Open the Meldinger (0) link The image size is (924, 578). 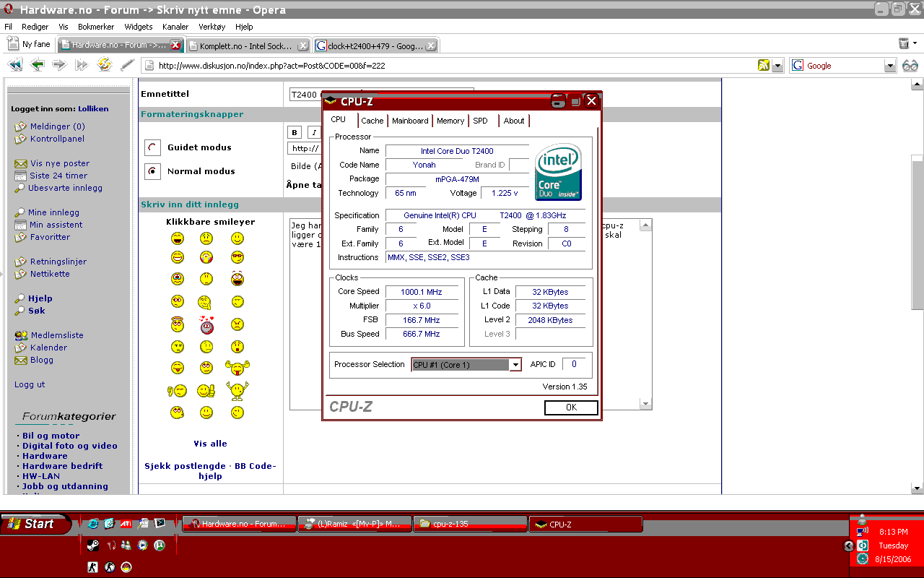tap(57, 126)
